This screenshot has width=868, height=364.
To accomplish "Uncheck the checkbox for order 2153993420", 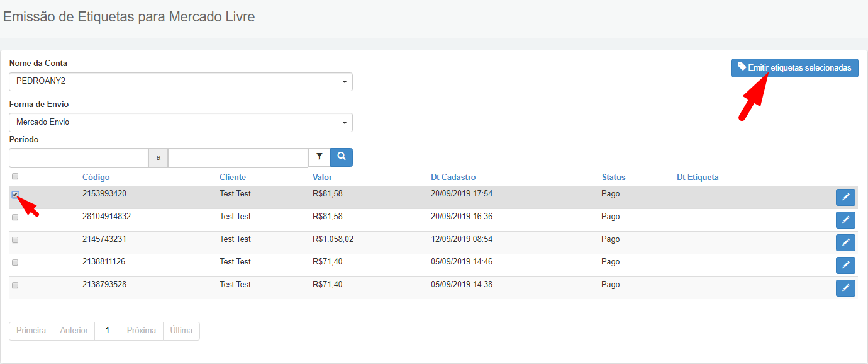I will (15, 195).
